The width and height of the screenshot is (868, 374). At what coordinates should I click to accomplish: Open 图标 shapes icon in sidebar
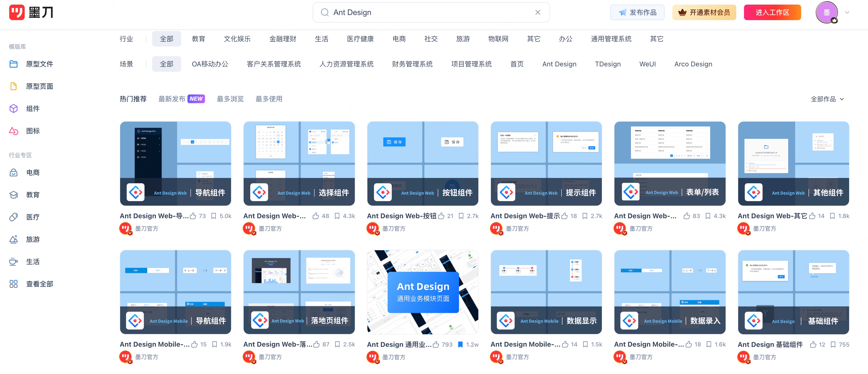(x=14, y=131)
